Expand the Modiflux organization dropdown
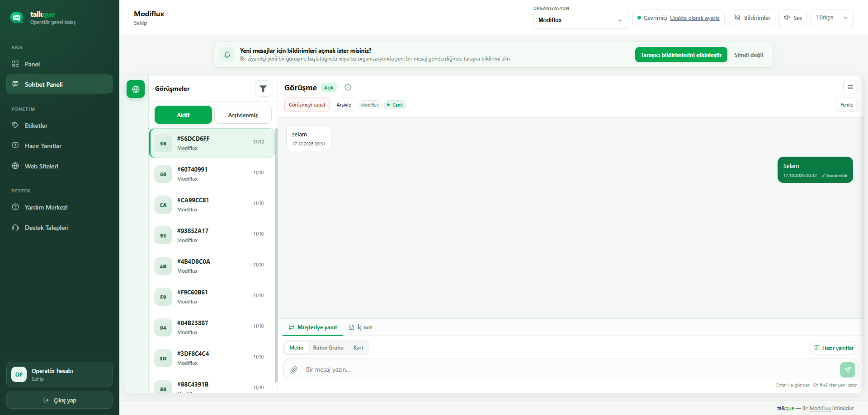The height and width of the screenshot is (415, 868). pos(580,20)
